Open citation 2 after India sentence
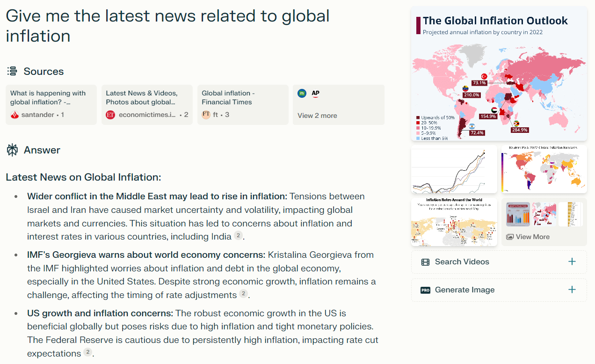 coord(238,236)
